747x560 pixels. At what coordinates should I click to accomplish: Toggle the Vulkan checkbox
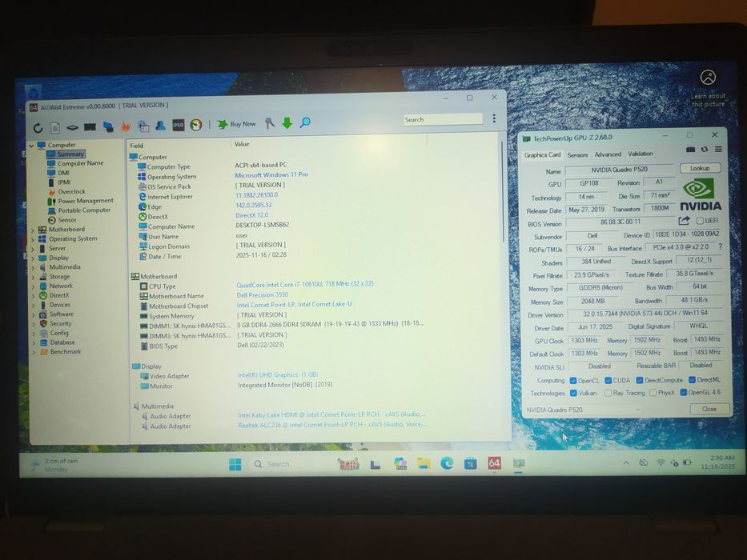pos(573,394)
